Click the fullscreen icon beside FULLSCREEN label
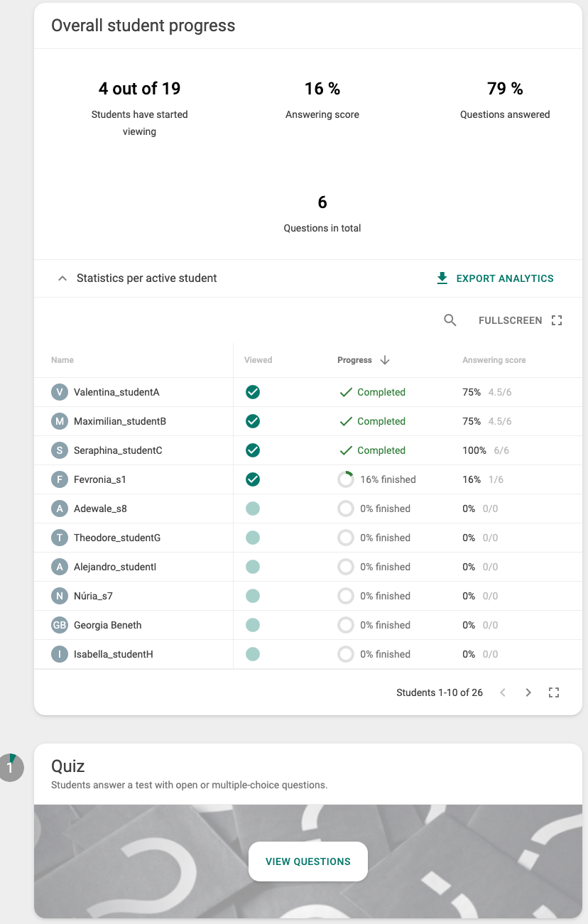Screen dimensions: 588x924 coord(557,320)
